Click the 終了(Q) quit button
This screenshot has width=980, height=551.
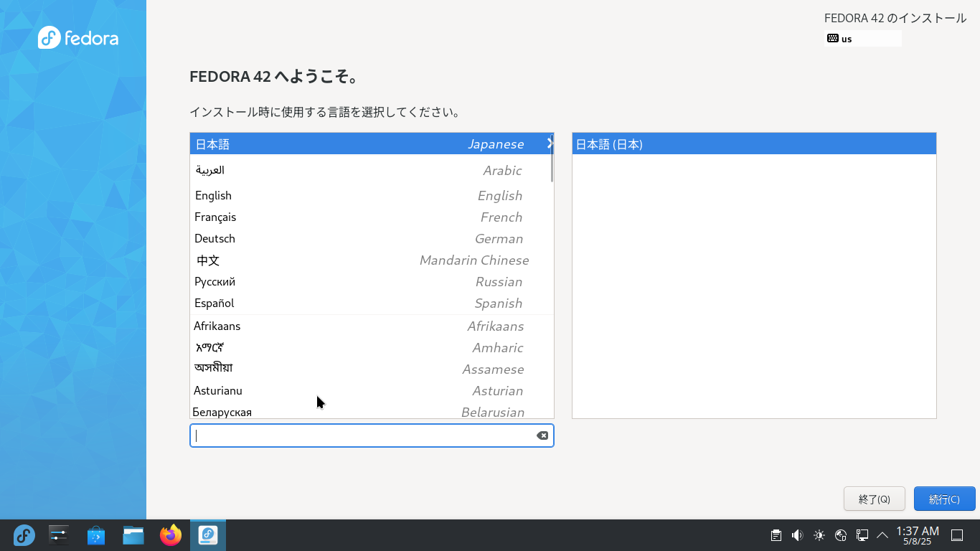(x=874, y=499)
